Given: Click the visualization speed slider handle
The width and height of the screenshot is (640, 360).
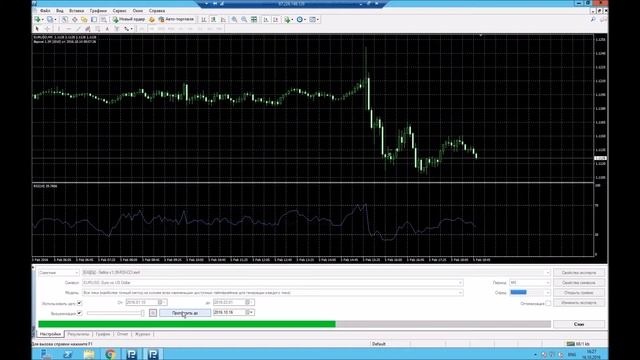Looking at the screenshot, I should tap(142, 313).
